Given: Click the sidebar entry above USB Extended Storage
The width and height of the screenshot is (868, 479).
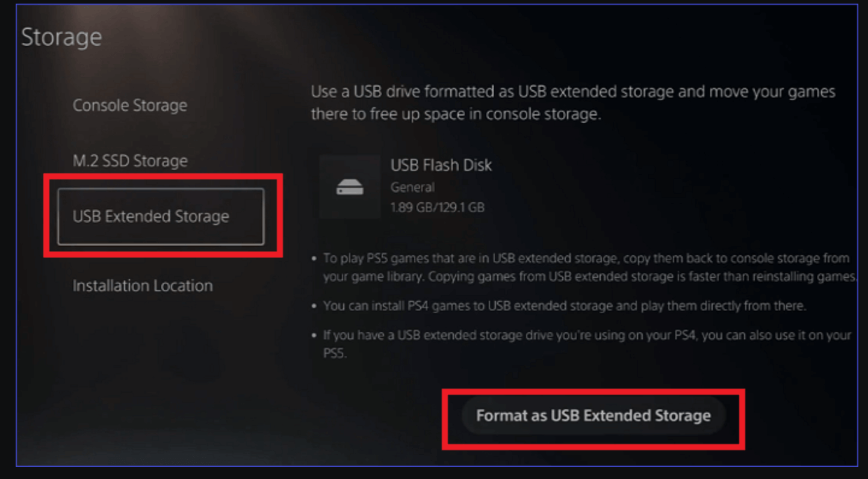Looking at the screenshot, I should [130, 161].
